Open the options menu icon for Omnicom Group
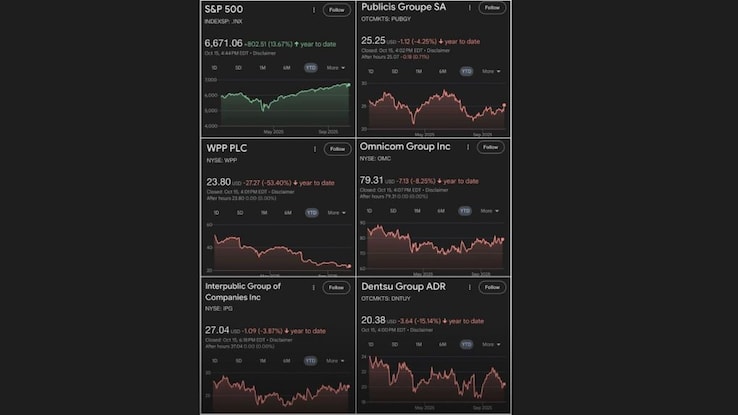This screenshot has width=738, height=415. tap(470, 147)
